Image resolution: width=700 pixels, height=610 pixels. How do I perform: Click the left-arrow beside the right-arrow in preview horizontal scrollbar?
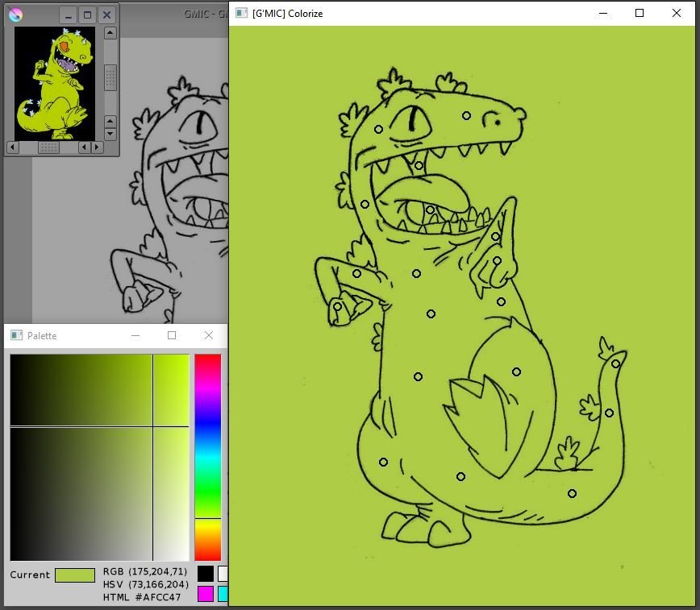[84, 147]
